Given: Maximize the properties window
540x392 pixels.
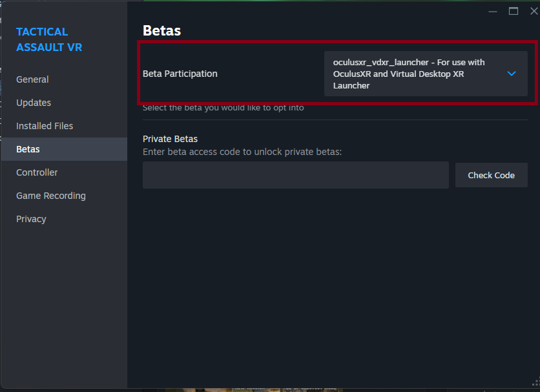Looking at the screenshot, I should click(514, 11).
